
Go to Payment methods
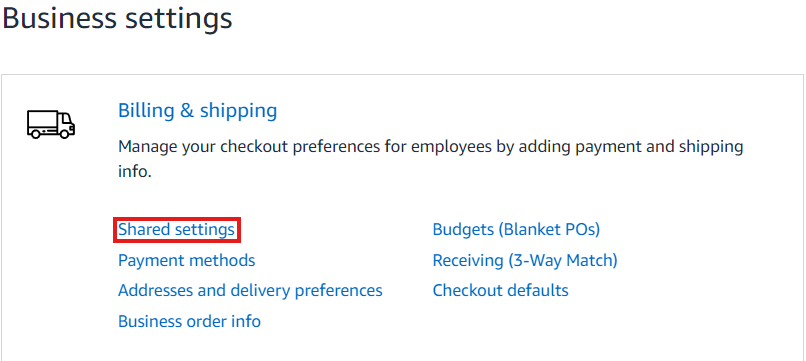187,260
